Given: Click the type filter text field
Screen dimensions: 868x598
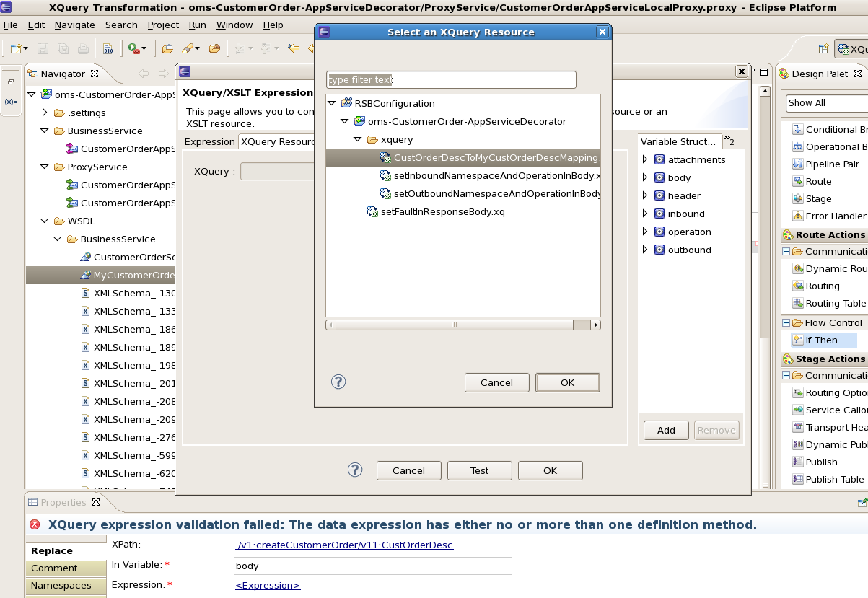Looking at the screenshot, I should tap(452, 79).
